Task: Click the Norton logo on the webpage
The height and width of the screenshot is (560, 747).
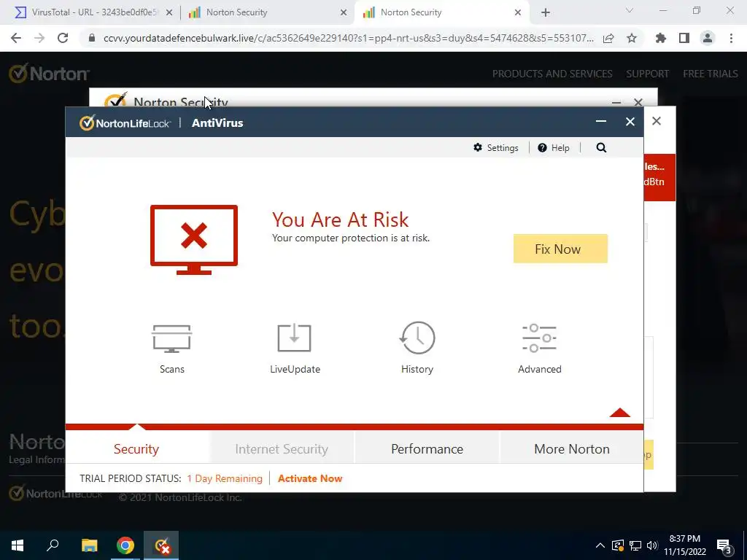Action: (49, 74)
